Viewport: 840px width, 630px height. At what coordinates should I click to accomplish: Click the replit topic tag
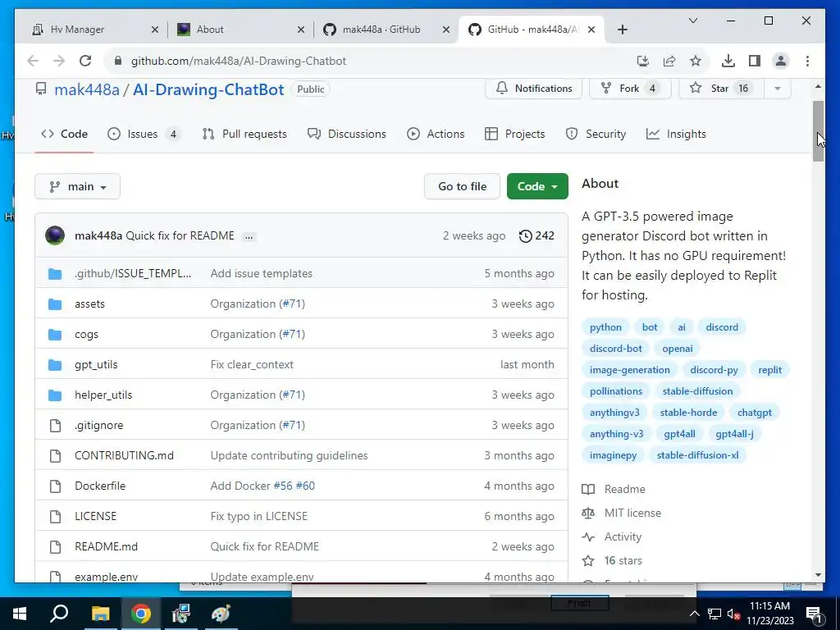point(769,370)
